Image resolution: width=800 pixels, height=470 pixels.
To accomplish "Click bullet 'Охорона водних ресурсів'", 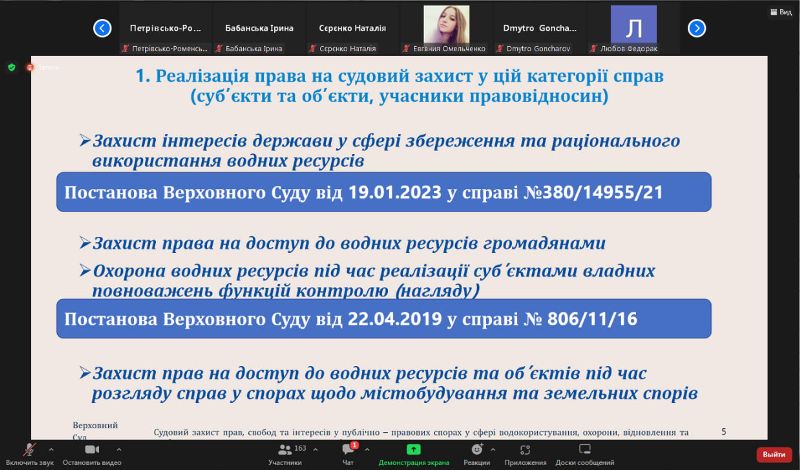I will tap(367, 280).
